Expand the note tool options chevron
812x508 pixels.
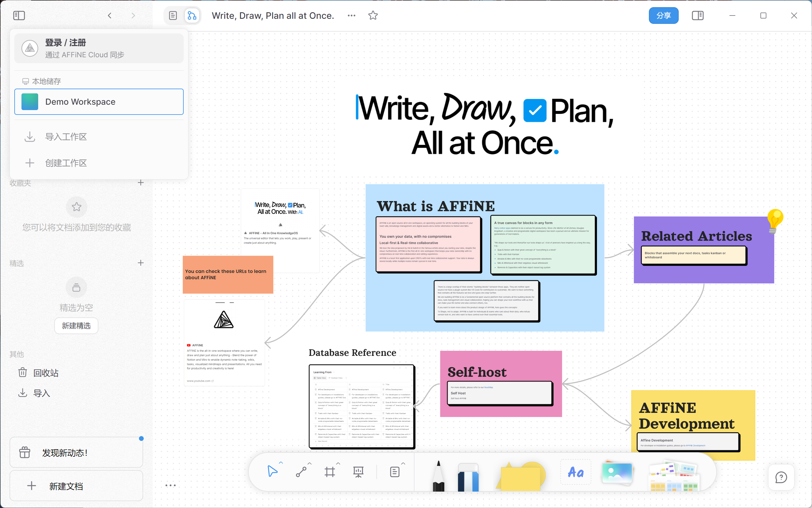click(403, 463)
